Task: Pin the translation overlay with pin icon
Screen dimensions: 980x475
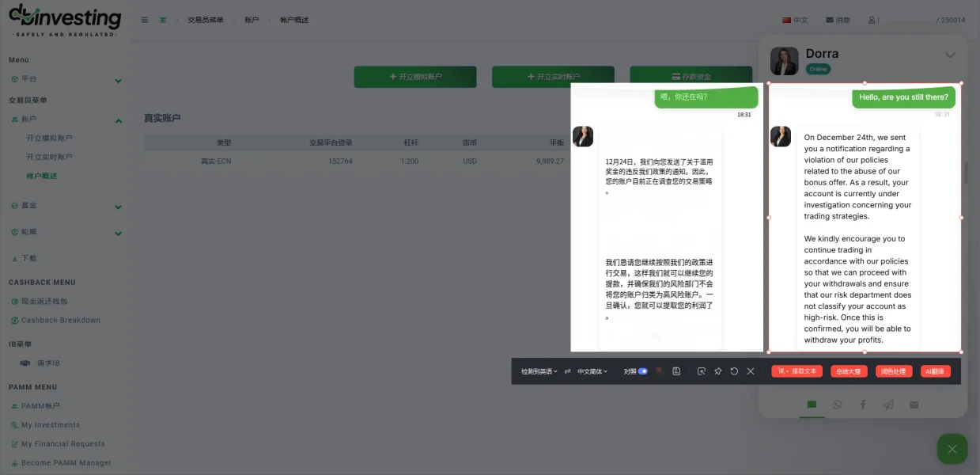Action: point(717,371)
